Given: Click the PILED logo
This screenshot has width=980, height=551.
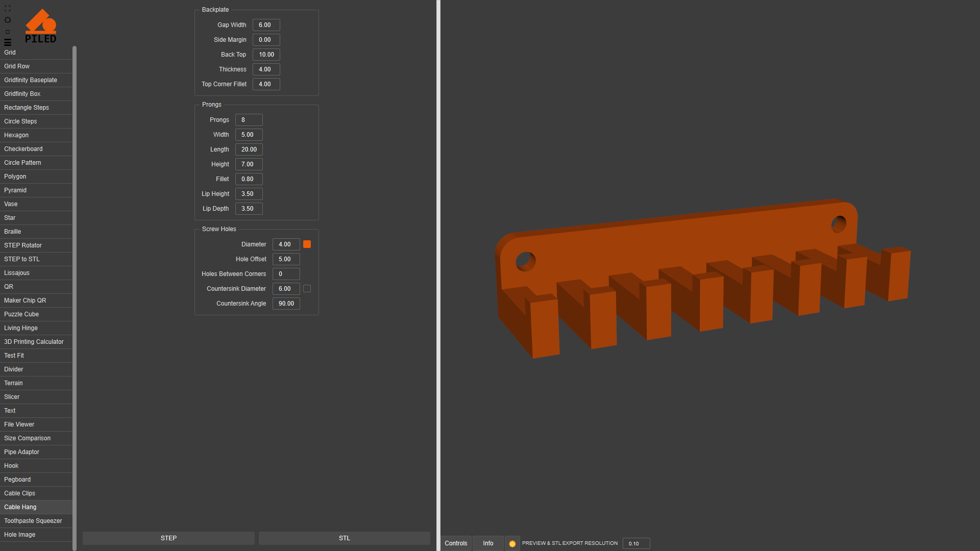Looking at the screenshot, I should coord(41,26).
